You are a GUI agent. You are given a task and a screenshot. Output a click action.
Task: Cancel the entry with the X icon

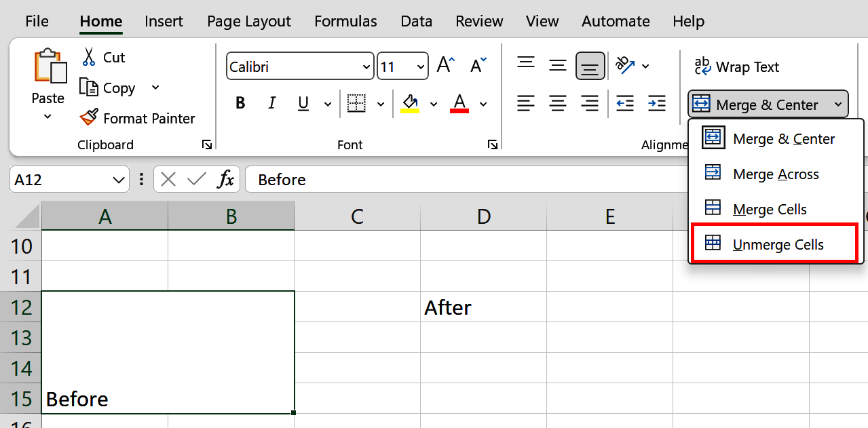[x=168, y=179]
